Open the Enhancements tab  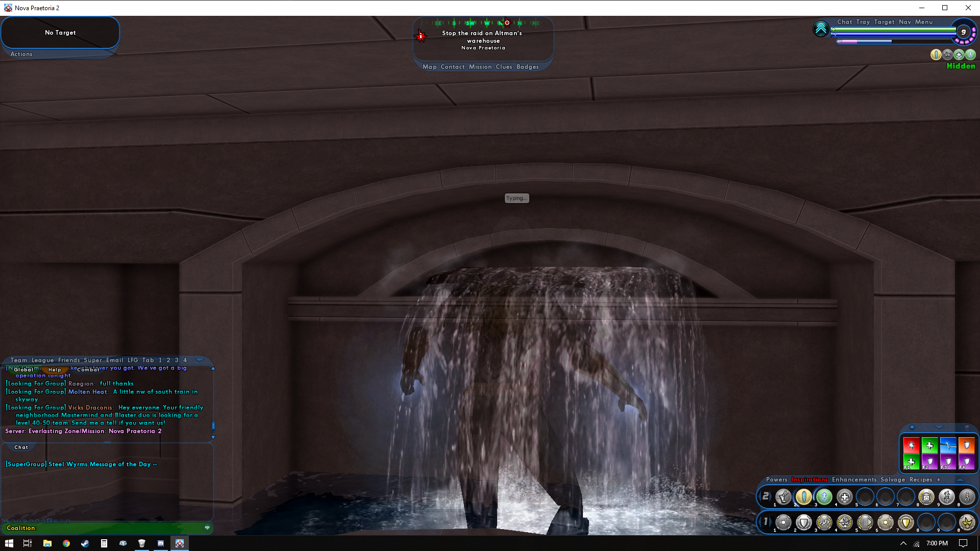coord(854,480)
